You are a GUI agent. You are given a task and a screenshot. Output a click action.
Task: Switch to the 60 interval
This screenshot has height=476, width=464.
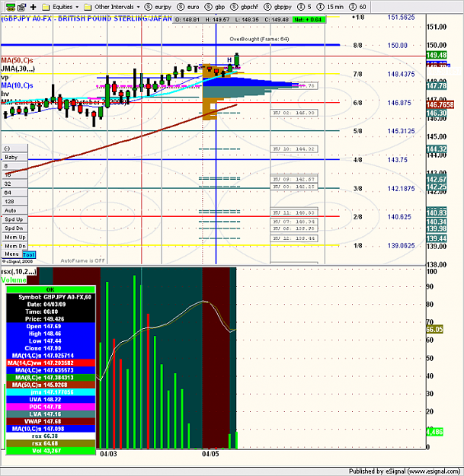358,7
